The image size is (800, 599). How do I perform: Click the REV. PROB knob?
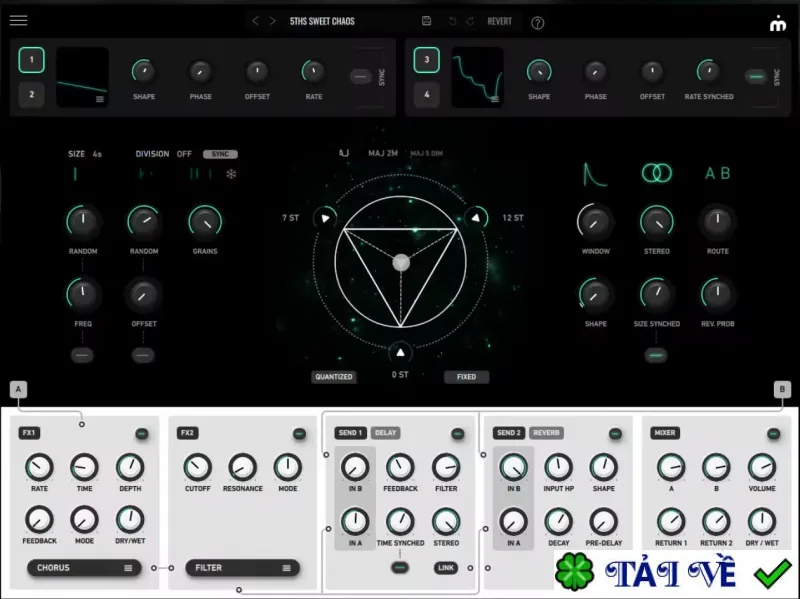(x=717, y=294)
